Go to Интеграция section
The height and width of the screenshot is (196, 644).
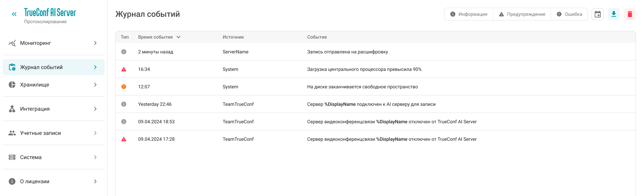53,109
